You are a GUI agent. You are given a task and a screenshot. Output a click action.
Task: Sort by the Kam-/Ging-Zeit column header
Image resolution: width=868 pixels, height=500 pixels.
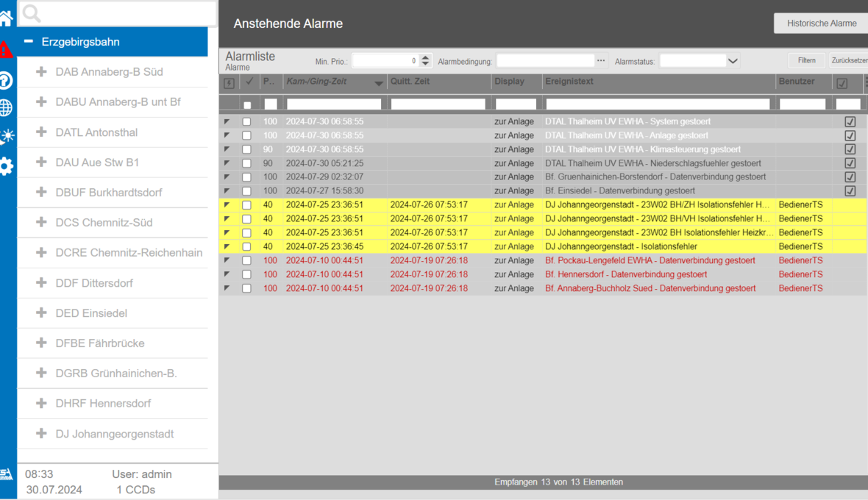(x=316, y=82)
